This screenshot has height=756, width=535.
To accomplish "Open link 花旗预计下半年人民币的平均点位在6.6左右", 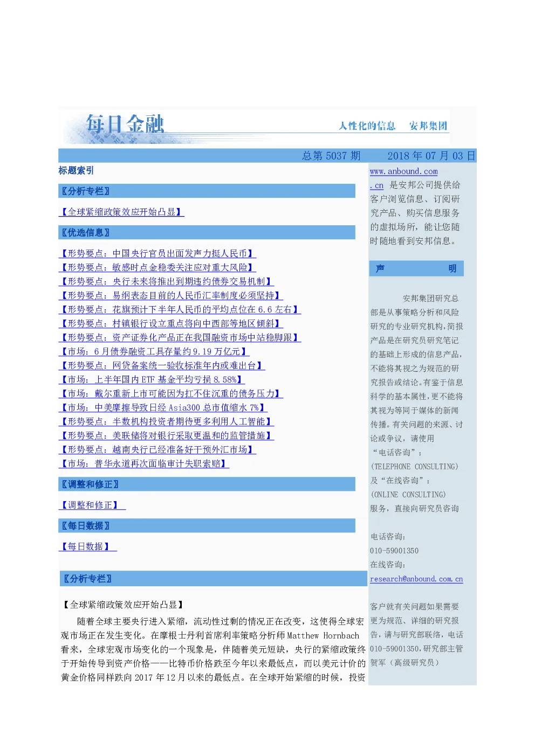I will click(180, 309).
